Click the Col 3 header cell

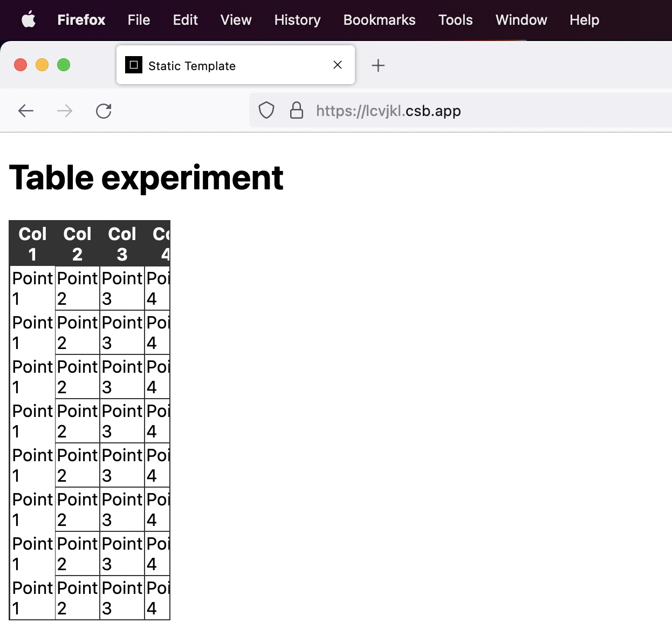(122, 244)
